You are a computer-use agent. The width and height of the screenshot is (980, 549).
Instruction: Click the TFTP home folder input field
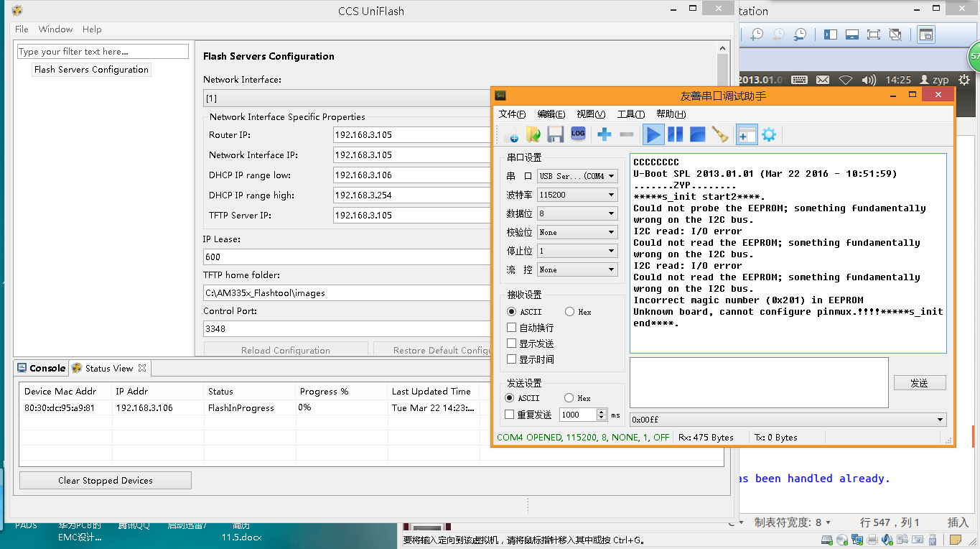345,292
